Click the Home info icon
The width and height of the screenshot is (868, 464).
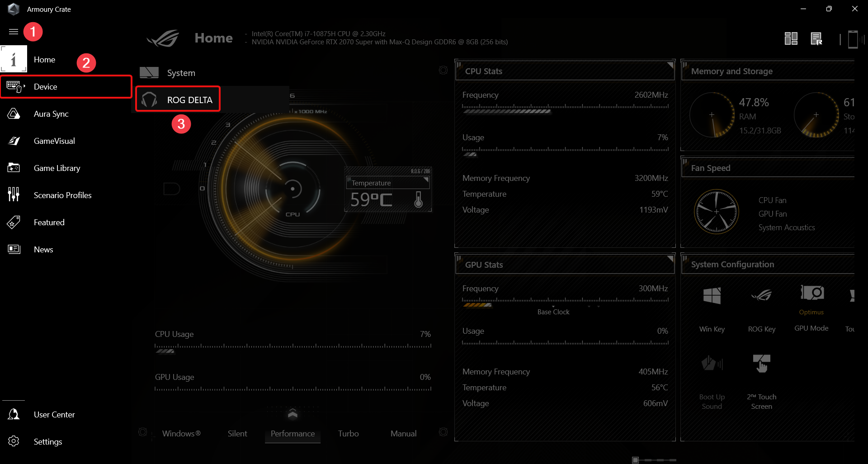point(14,59)
